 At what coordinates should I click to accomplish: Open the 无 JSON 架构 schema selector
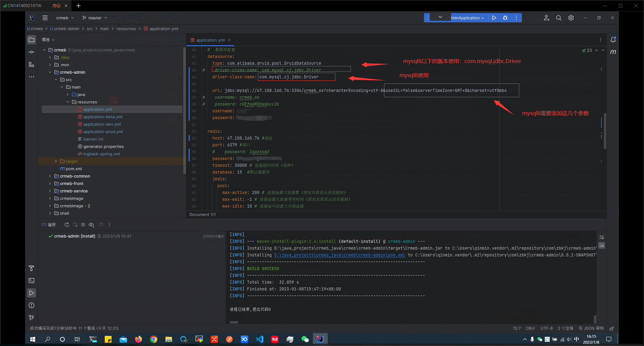(591, 328)
